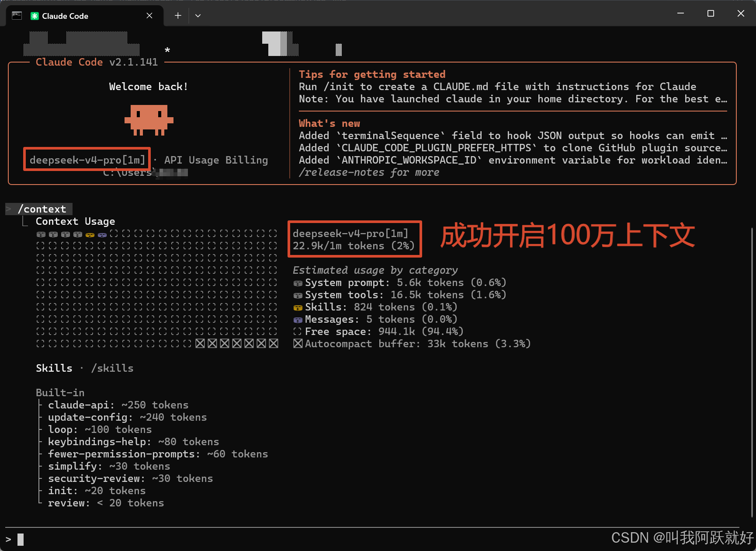The height and width of the screenshot is (551, 756).
Task: Click the orange Claude mascot icon
Action: point(149,120)
